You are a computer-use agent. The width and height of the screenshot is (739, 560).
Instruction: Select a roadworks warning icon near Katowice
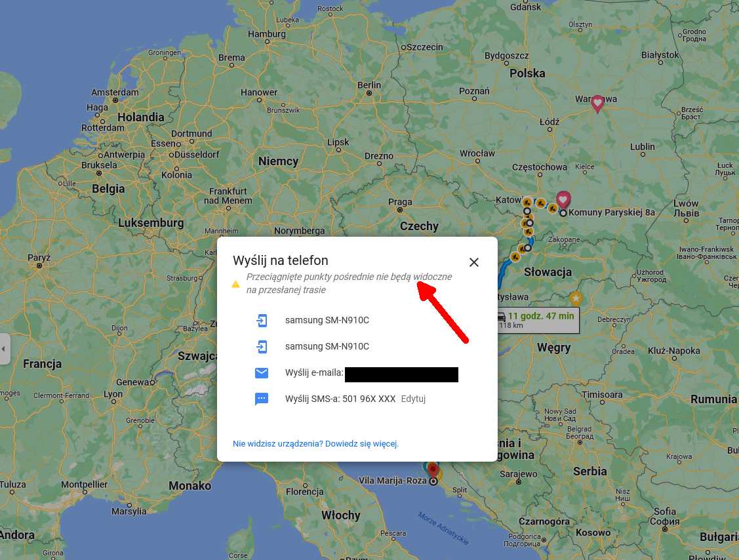(527, 203)
